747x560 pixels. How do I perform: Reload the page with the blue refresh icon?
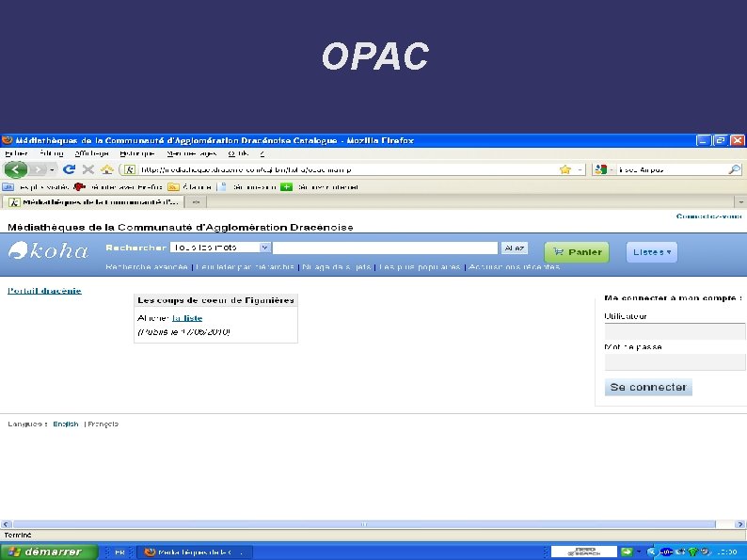tap(69, 169)
